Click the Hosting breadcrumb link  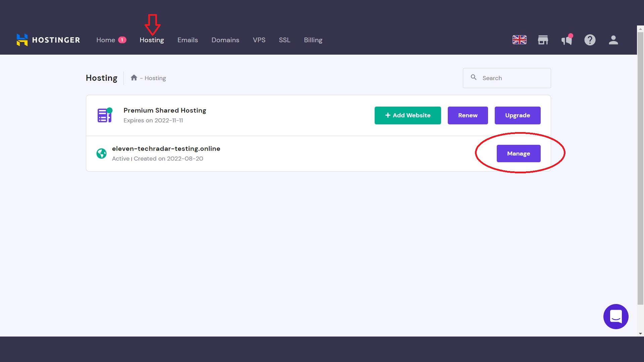point(155,78)
